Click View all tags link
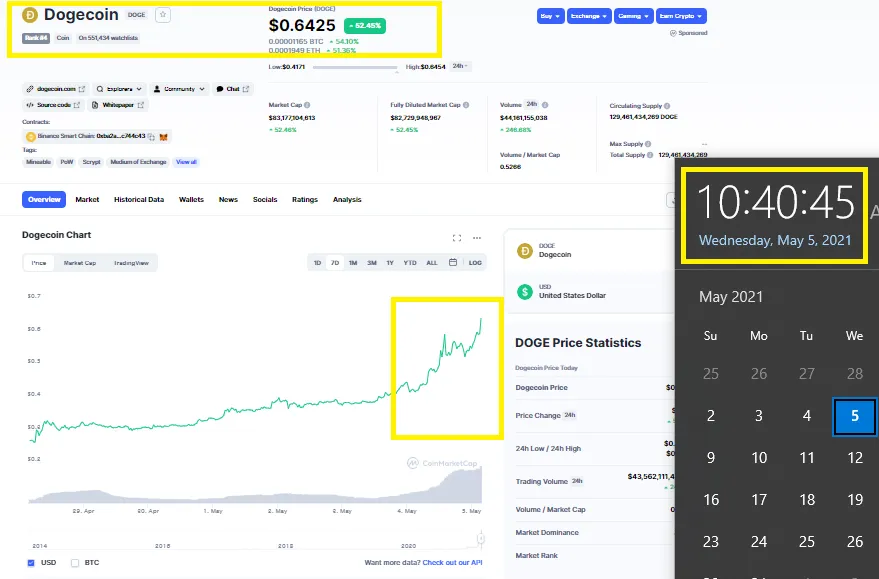Image resolution: width=879 pixels, height=579 pixels. [186, 162]
